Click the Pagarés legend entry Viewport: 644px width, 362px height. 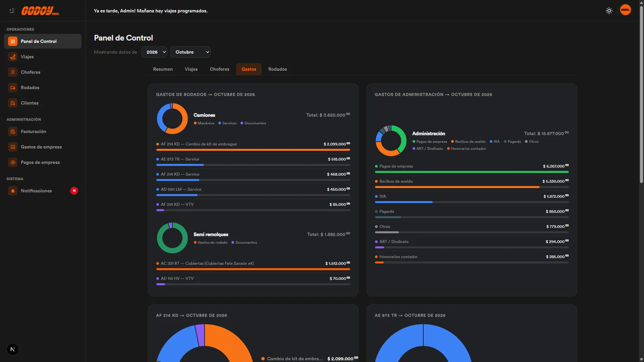pos(513,141)
